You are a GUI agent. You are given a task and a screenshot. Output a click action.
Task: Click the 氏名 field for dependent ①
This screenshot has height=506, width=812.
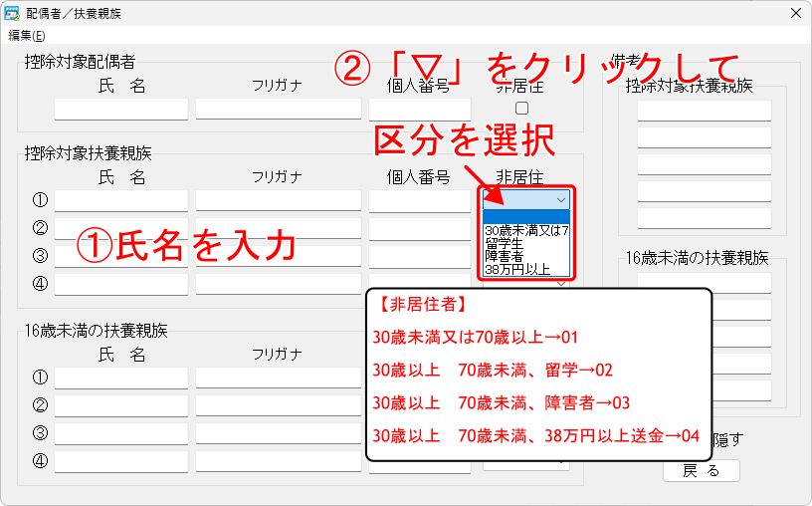coord(121,200)
